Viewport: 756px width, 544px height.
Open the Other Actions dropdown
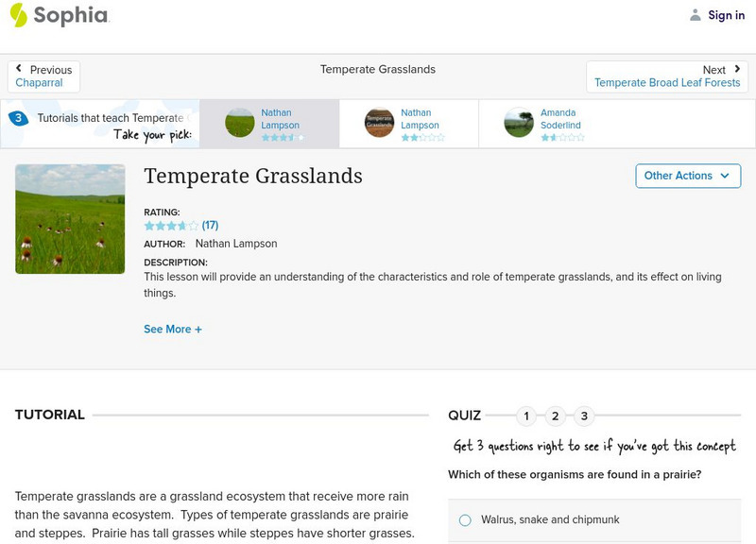pyautogui.click(x=688, y=176)
